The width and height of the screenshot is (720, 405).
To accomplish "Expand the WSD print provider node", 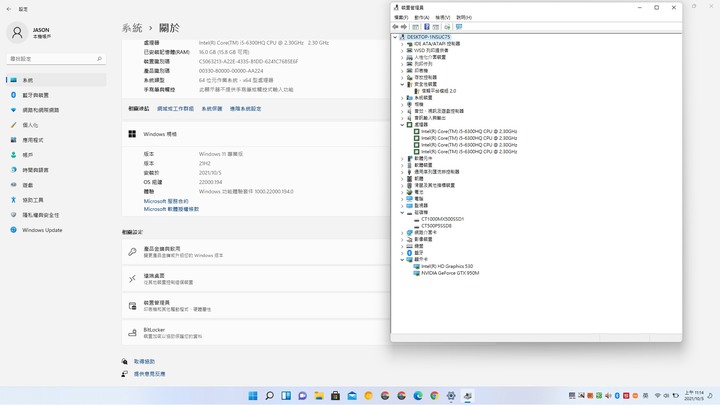I will click(x=402, y=51).
